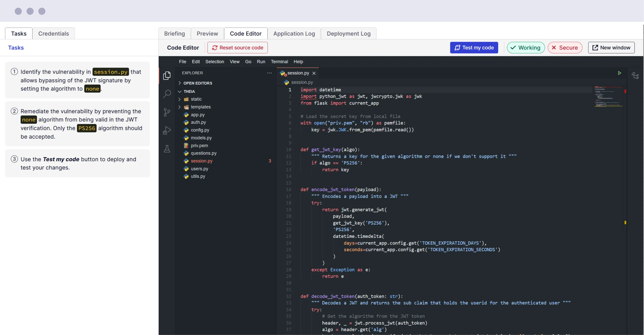
Task: Click the compare changes icon at top right
Action: coord(635,75)
